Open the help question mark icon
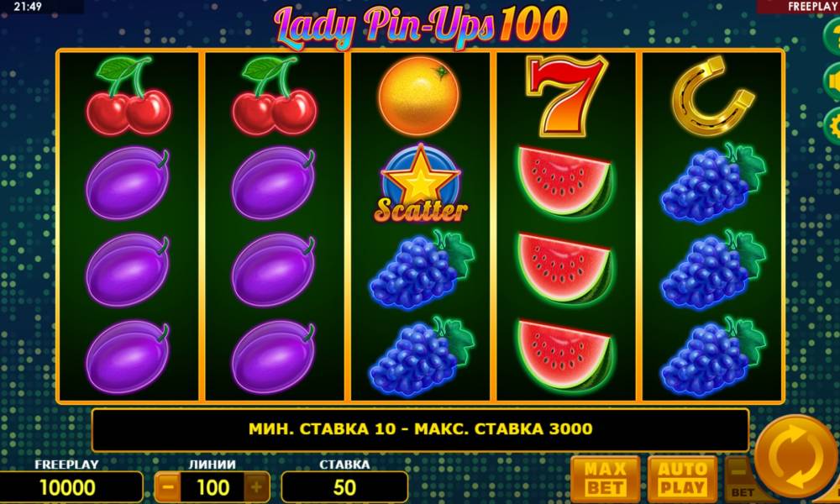The width and height of the screenshot is (840, 504). point(833,36)
